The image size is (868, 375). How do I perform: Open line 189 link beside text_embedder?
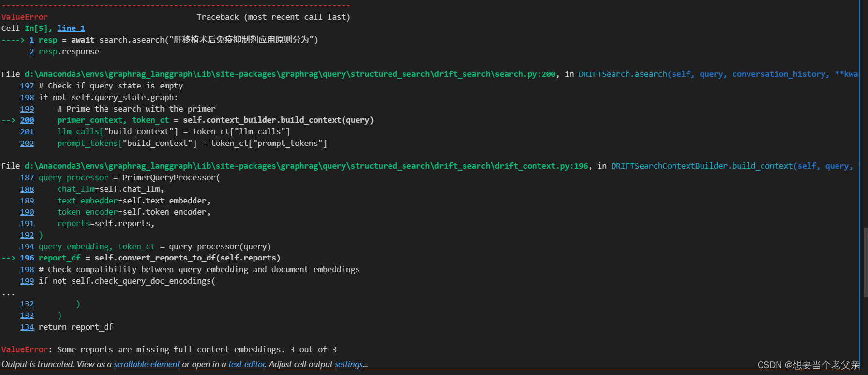(x=27, y=201)
